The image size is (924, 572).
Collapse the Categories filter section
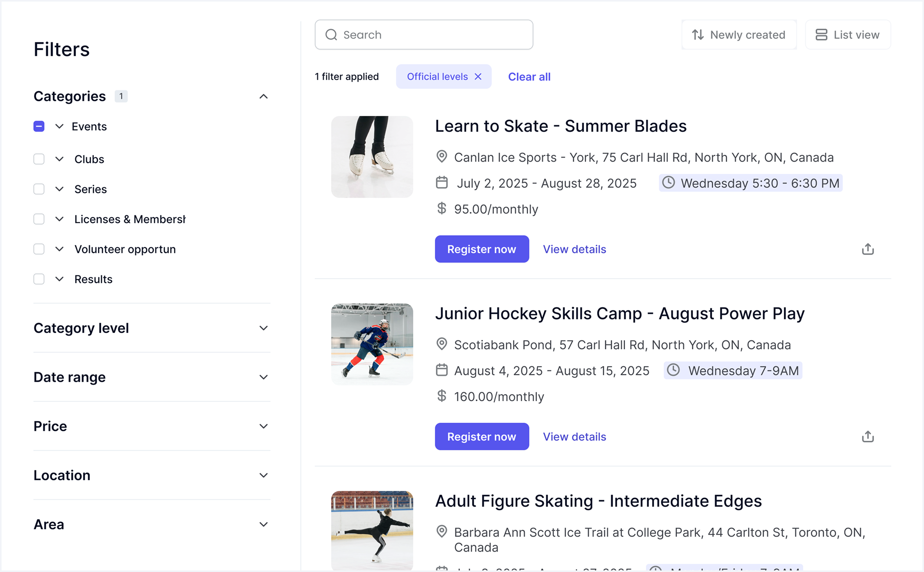264,96
